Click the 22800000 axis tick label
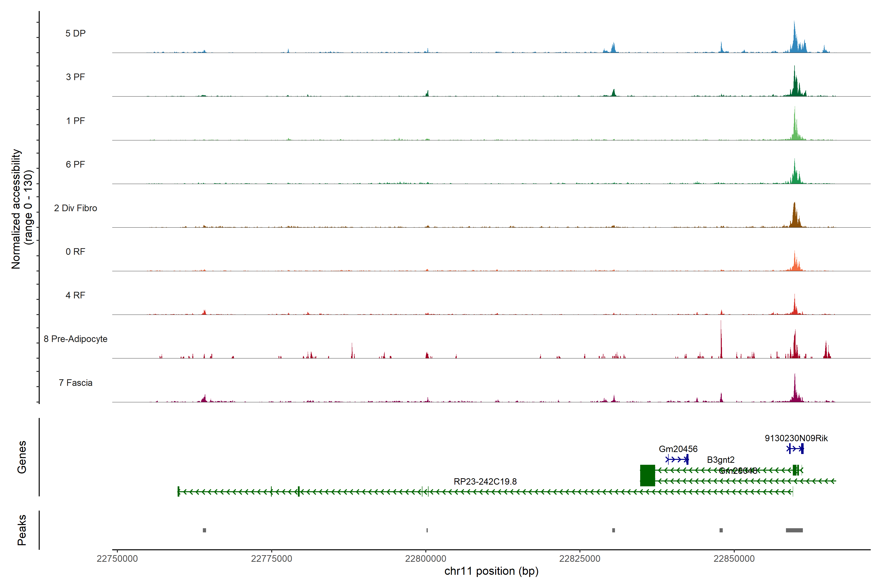 [x=426, y=559]
